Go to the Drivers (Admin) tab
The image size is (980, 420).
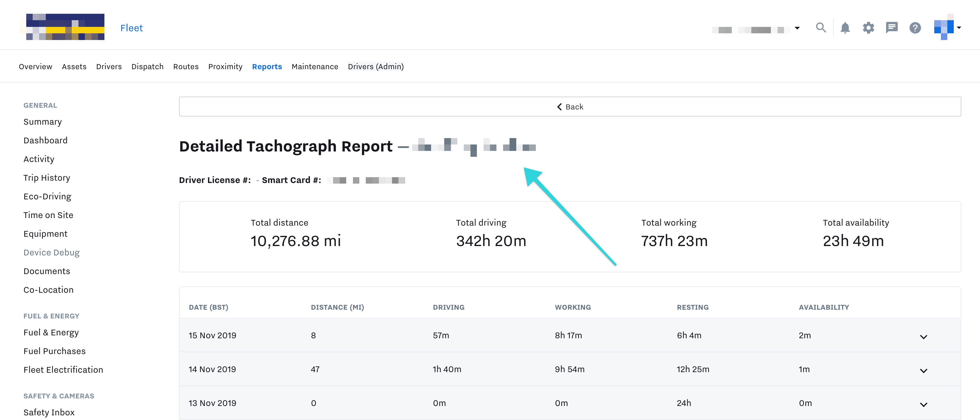(x=375, y=67)
